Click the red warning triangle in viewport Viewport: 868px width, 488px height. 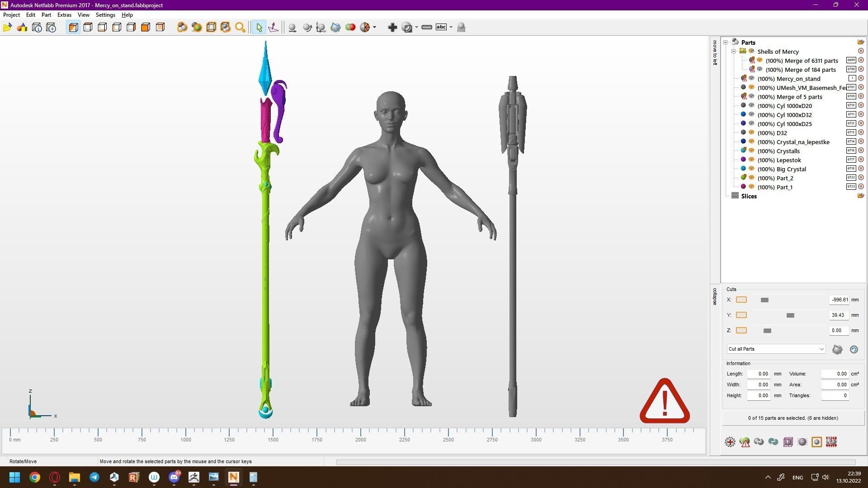pos(664,402)
